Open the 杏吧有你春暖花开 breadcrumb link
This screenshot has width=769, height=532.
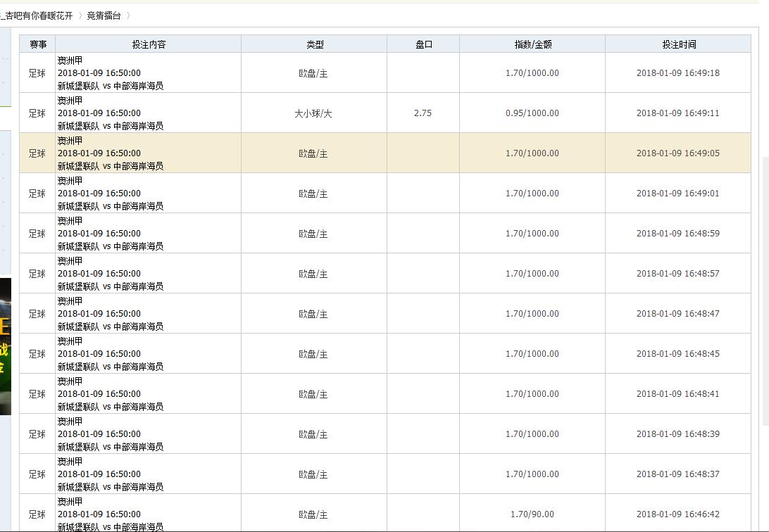tap(38, 15)
